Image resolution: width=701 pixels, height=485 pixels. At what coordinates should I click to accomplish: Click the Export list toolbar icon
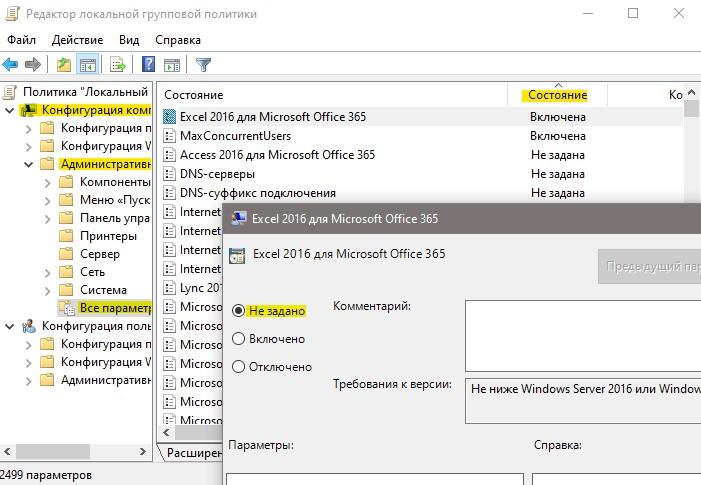pyautogui.click(x=118, y=65)
